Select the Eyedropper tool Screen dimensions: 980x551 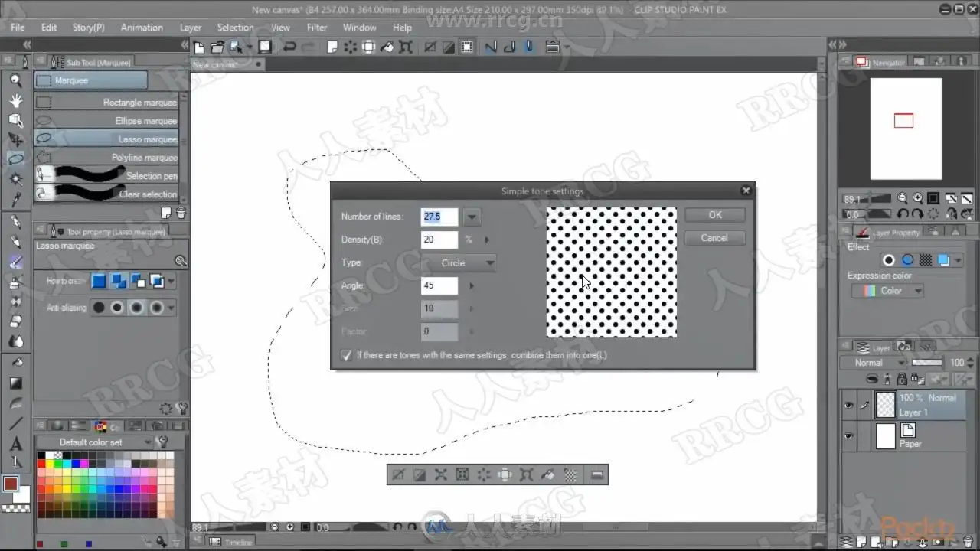pos(15,199)
